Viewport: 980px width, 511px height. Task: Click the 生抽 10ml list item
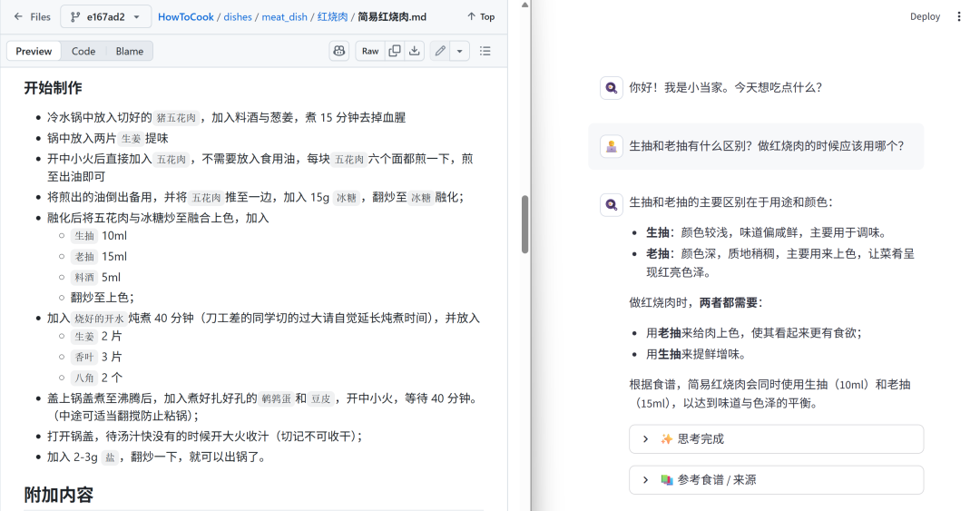100,236
